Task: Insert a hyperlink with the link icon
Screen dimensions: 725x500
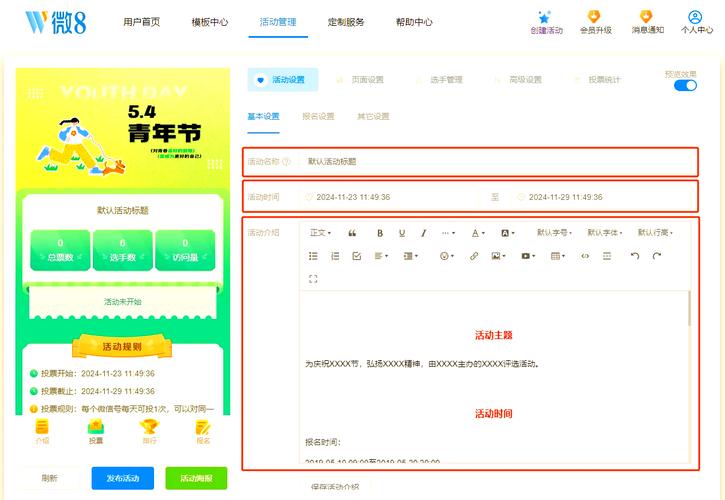Action: click(x=473, y=256)
